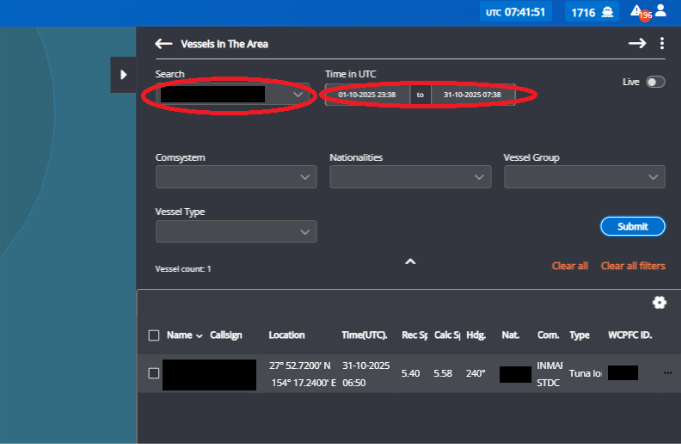
Task: Open the Comsystem dropdown
Action: coord(236,177)
